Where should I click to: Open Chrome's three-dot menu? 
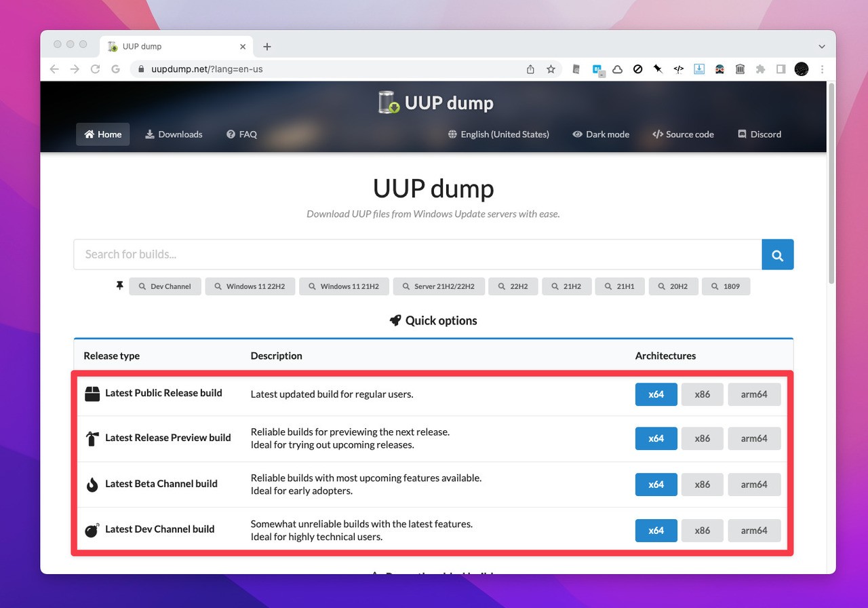pos(822,69)
